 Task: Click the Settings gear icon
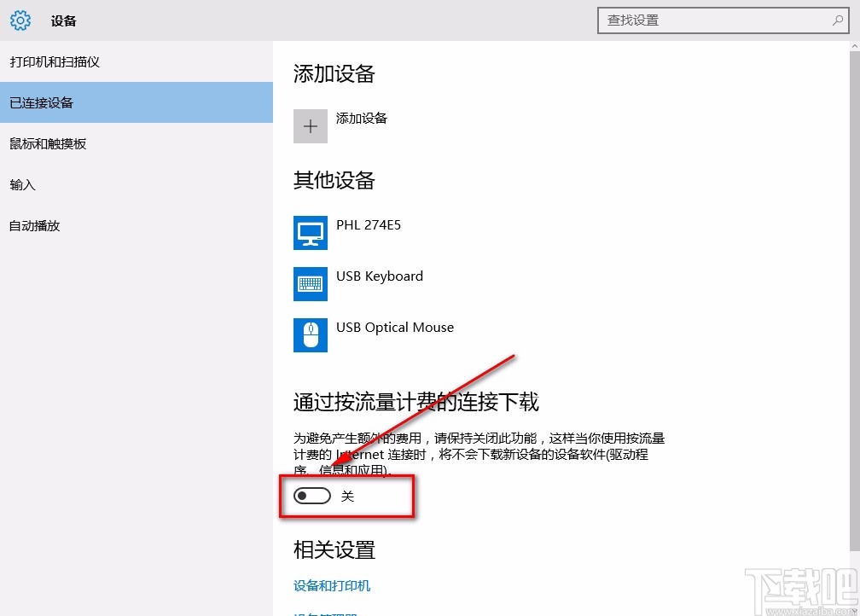(20, 20)
